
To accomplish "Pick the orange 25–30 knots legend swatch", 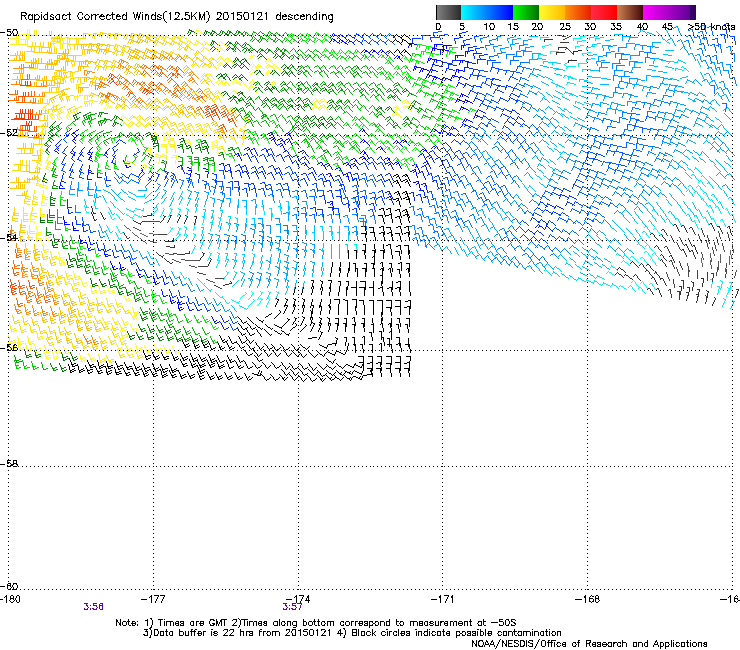I will pyautogui.click(x=578, y=12).
